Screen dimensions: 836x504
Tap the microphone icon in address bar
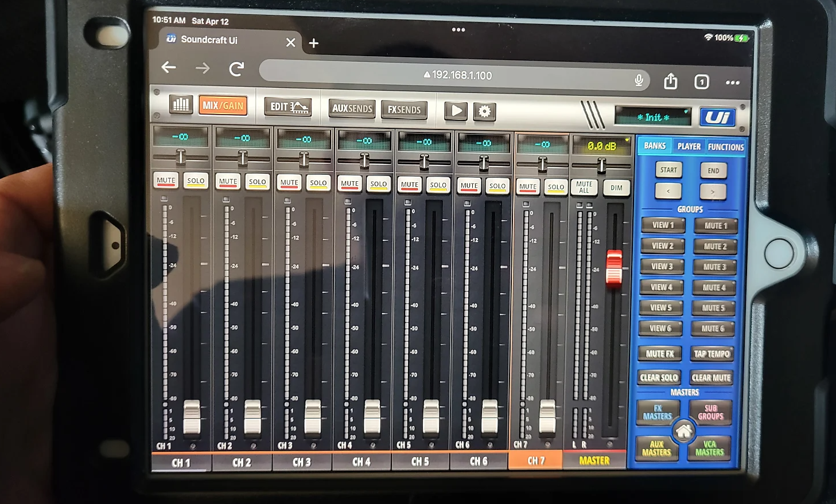(638, 79)
